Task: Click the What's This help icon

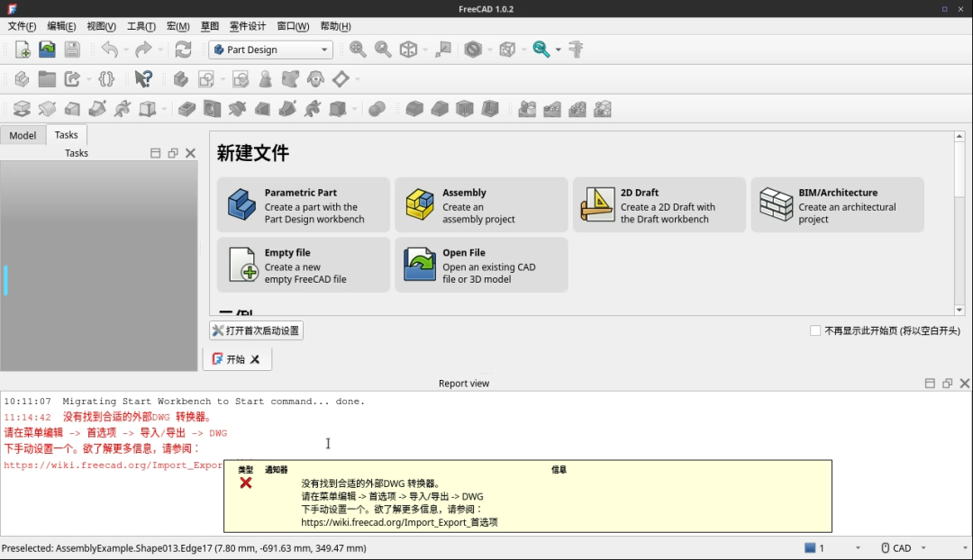Action: (142, 79)
